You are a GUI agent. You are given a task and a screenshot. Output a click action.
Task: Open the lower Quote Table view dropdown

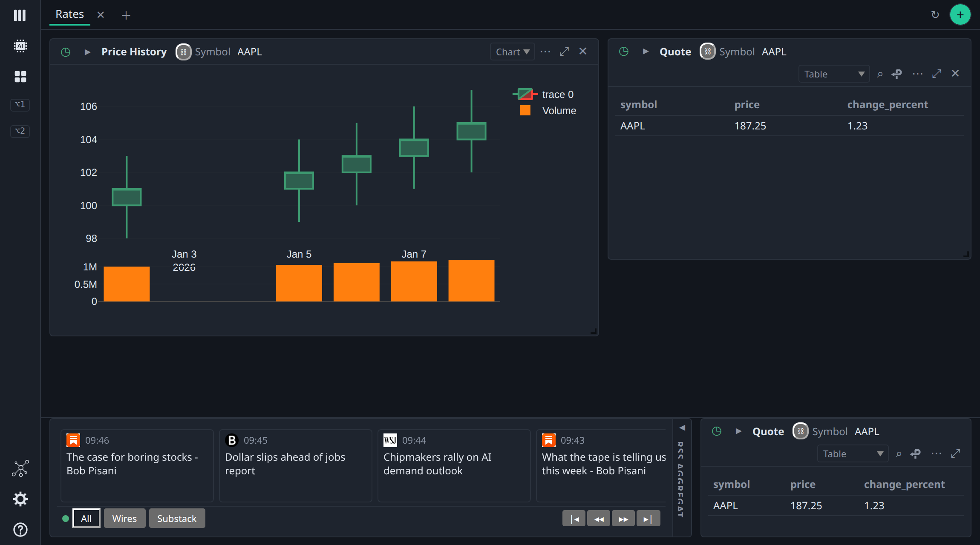[x=853, y=454]
